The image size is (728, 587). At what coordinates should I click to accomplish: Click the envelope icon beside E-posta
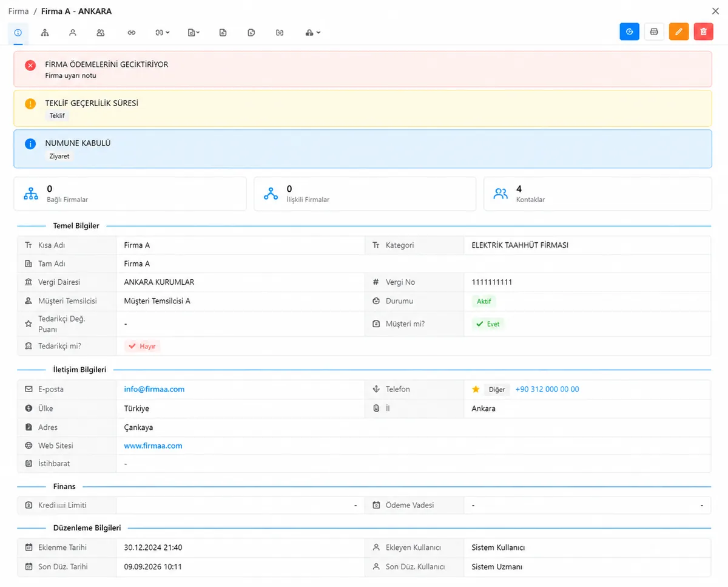29,389
